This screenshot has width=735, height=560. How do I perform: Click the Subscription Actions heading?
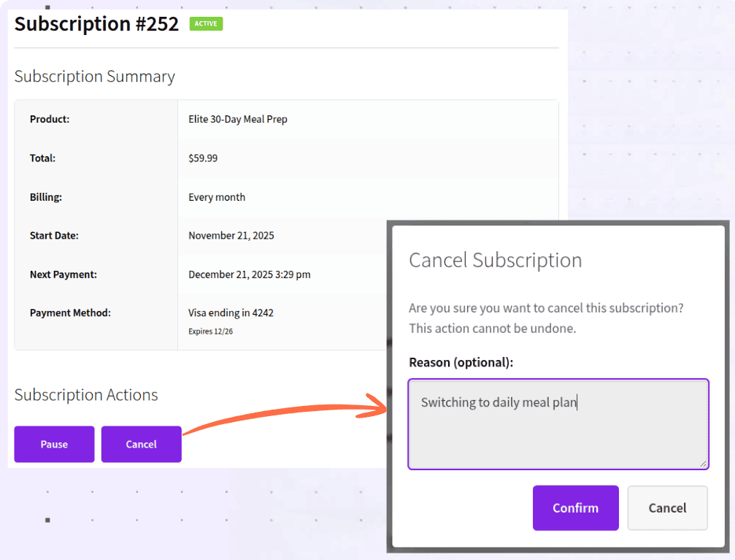click(85, 394)
